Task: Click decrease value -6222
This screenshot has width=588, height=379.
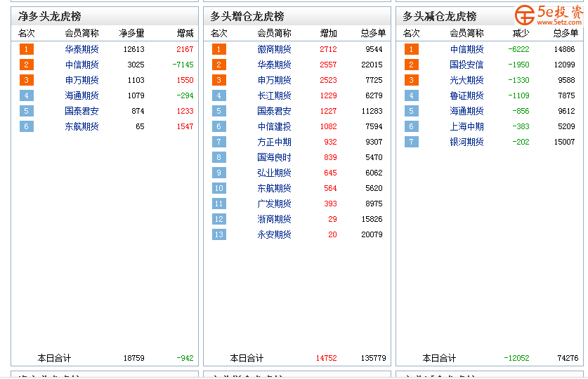Action: click(518, 49)
